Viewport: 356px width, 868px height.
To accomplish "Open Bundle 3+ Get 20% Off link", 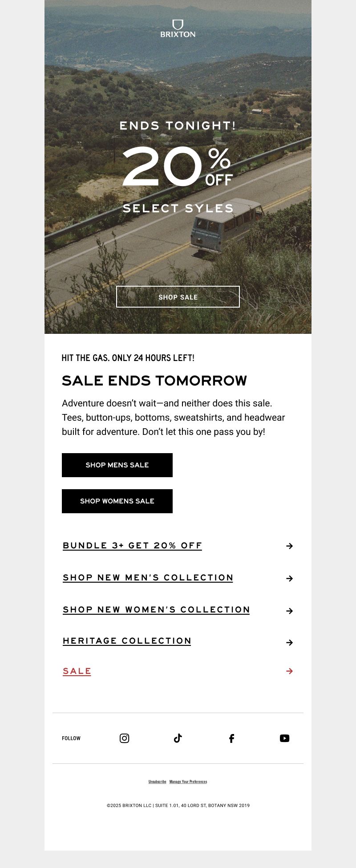I will (132, 546).
